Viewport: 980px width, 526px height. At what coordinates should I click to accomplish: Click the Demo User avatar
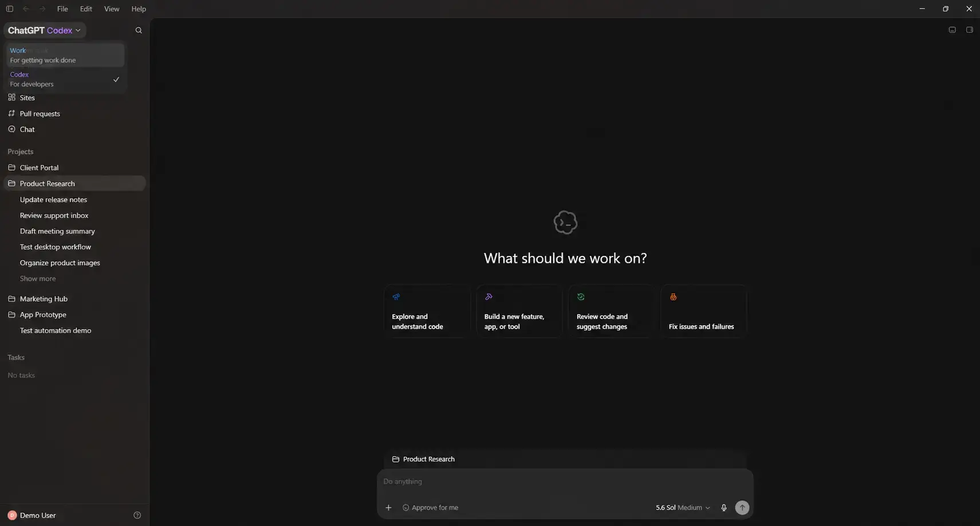pyautogui.click(x=12, y=515)
